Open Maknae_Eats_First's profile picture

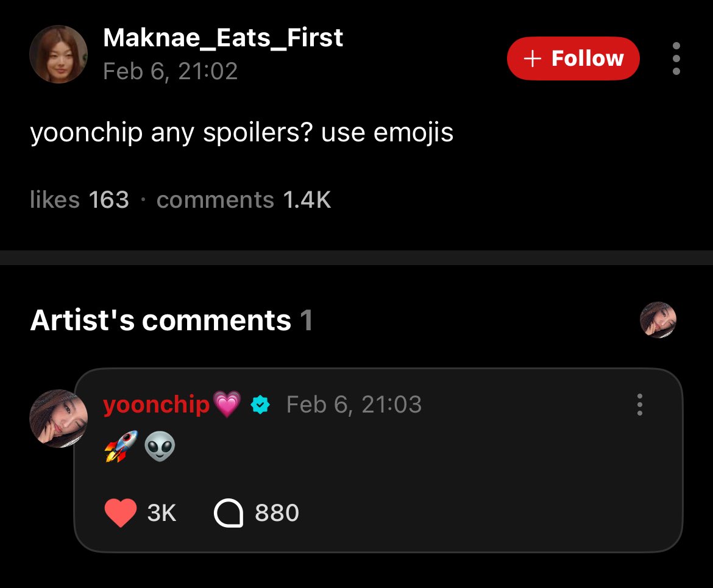(x=59, y=54)
